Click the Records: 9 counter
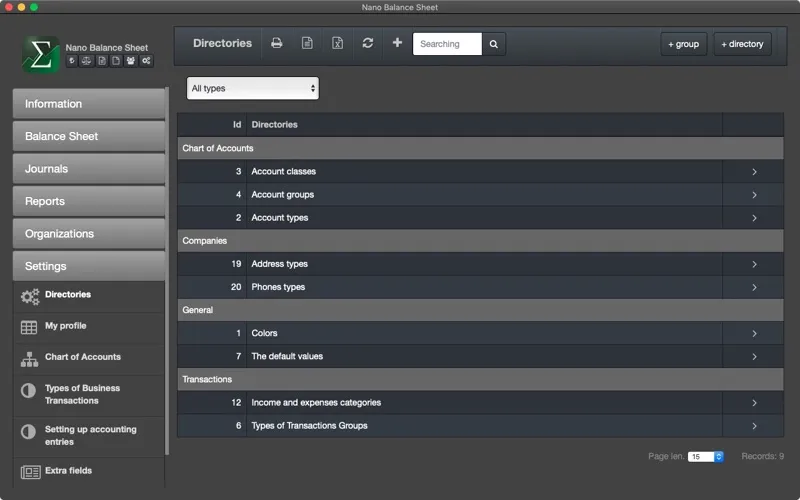This screenshot has width=800, height=500. tap(763, 456)
